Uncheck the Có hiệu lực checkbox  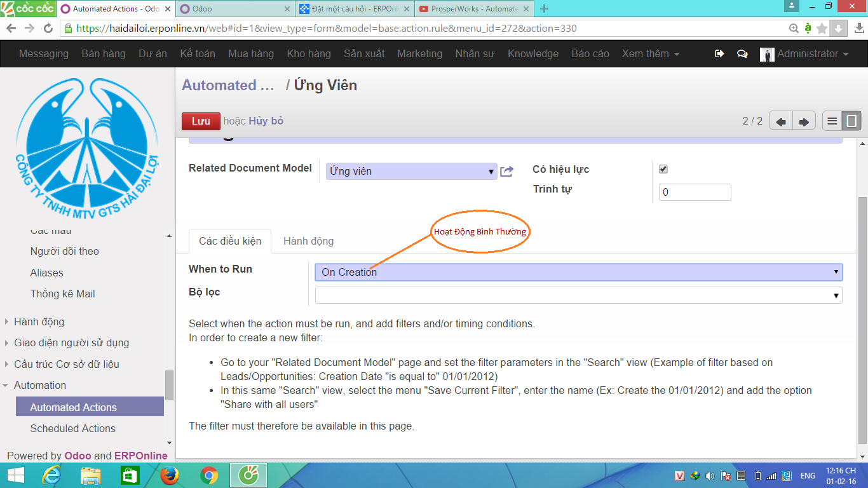click(663, 169)
